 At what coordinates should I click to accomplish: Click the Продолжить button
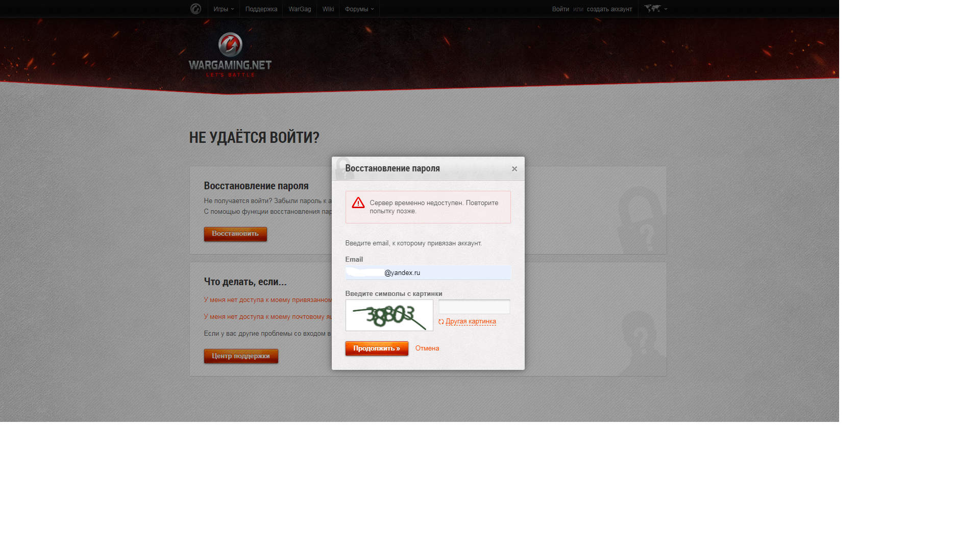click(x=377, y=348)
